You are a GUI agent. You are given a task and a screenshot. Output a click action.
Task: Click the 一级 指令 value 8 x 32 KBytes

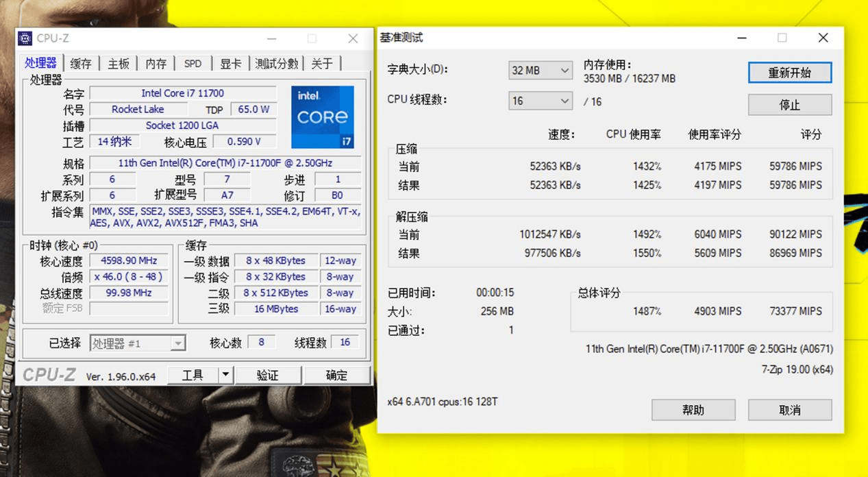click(x=276, y=277)
